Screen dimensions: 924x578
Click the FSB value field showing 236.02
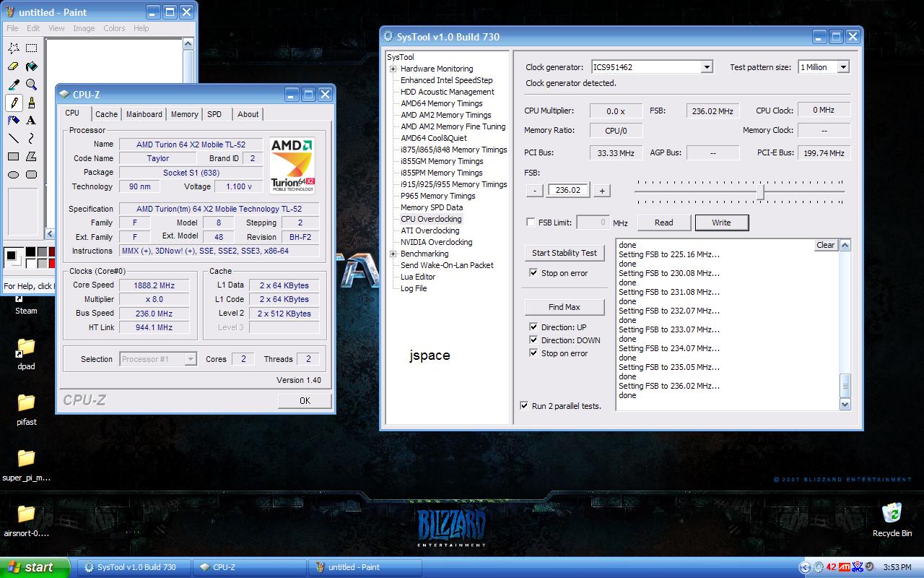pyautogui.click(x=568, y=191)
